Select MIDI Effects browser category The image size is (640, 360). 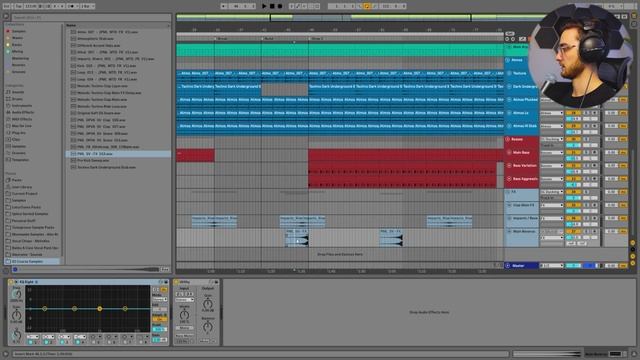21,119
